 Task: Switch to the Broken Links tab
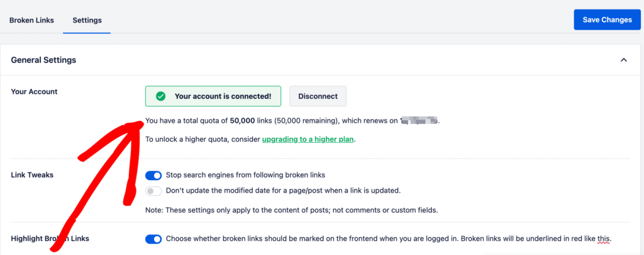point(31,20)
